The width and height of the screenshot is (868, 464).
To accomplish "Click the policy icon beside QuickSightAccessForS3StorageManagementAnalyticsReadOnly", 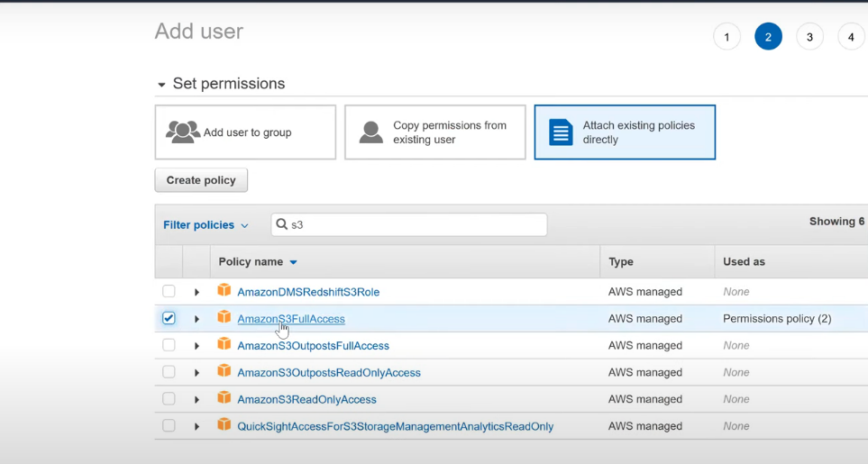I will point(224,424).
